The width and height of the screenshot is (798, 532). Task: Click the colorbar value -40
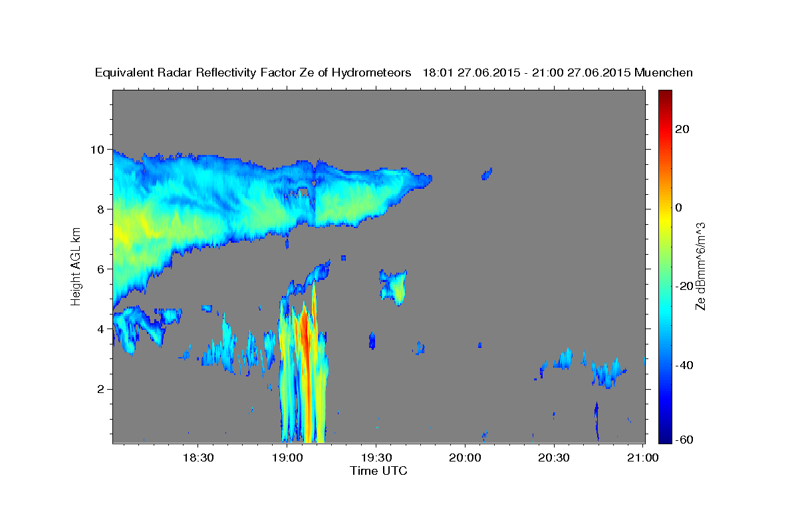pyautogui.click(x=684, y=364)
